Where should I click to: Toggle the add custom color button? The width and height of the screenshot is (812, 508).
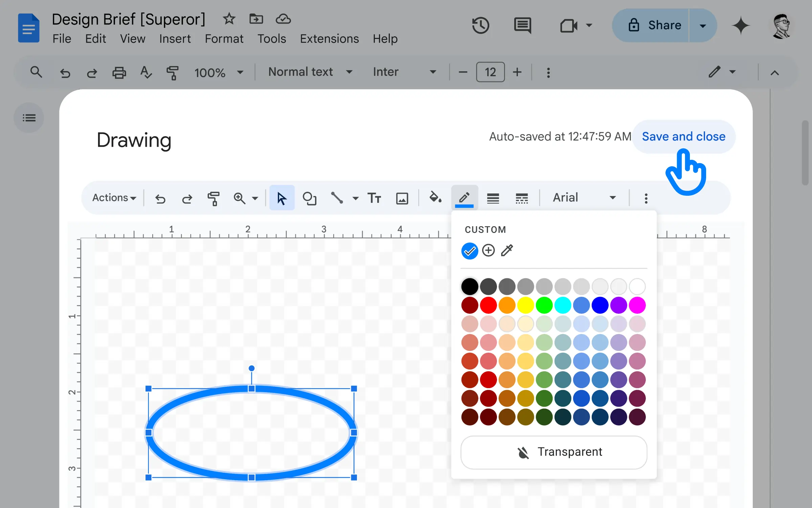click(x=489, y=251)
